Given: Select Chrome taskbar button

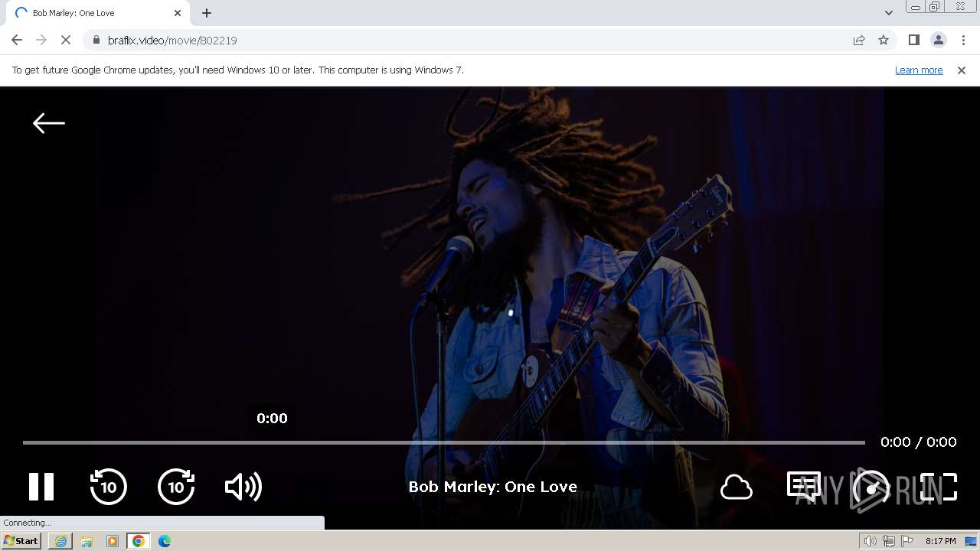Looking at the screenshot, I should click(x=139, y=541).
